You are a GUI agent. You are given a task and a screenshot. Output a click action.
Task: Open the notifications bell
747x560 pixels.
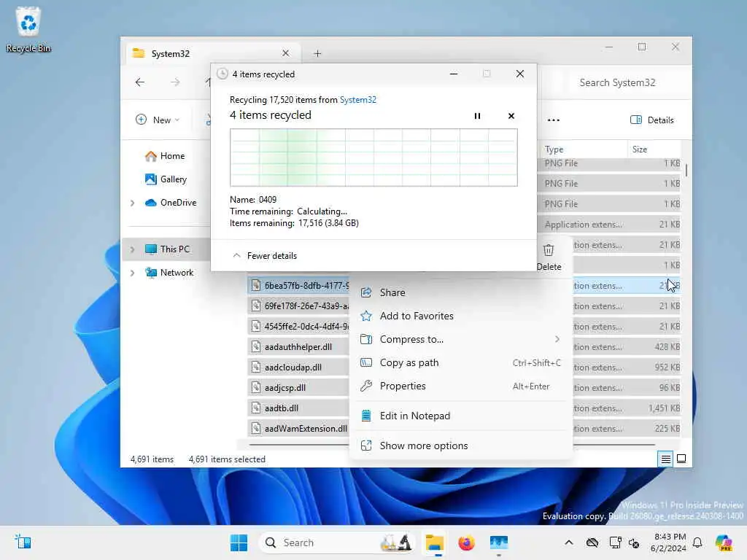pyautogui.click(x=697, y=542)
